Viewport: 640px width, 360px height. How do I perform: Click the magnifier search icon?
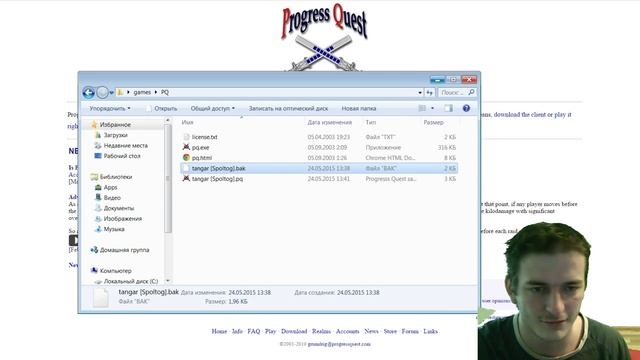(471, 93)
